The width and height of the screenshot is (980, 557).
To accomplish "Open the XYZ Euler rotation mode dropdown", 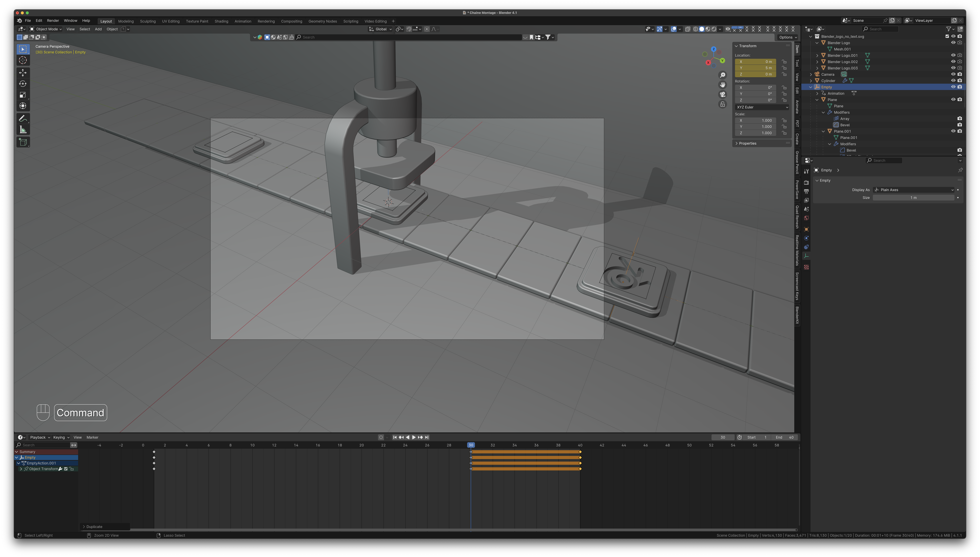I will (762, 107).
